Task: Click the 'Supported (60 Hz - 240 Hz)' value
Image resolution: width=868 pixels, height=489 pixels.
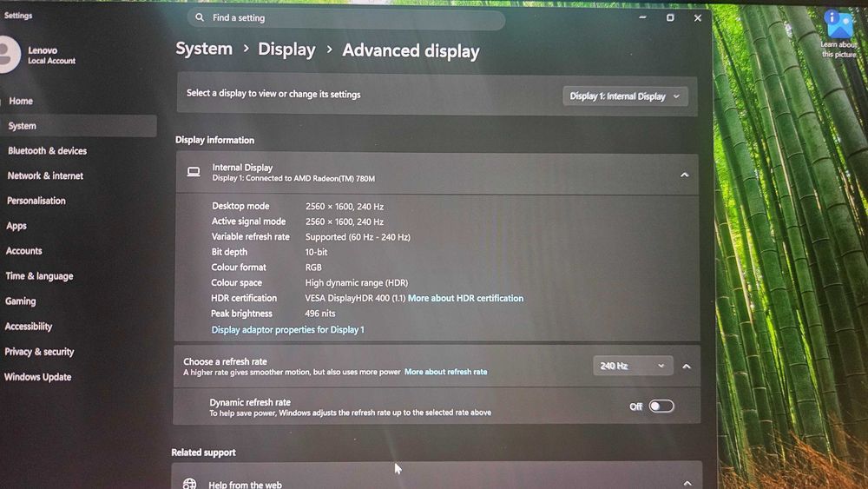Action: [x=358, y=237]
